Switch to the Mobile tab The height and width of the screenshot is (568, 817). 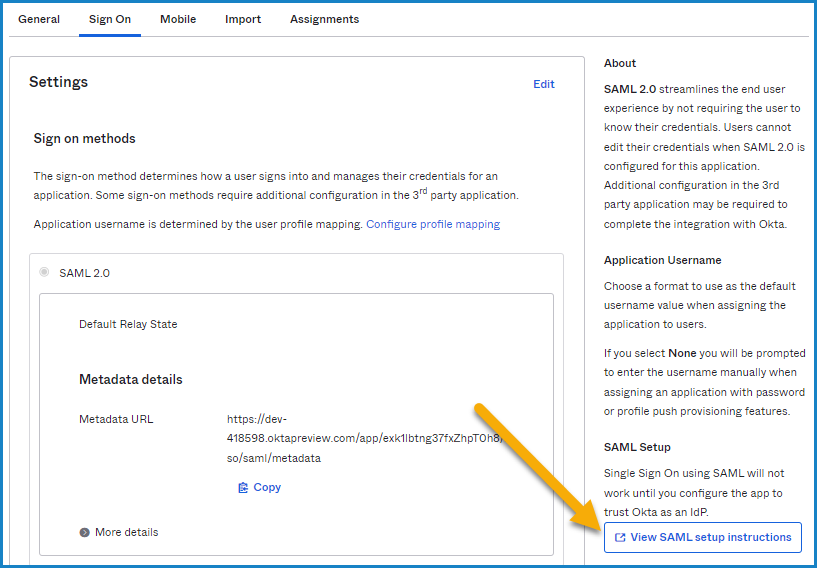coord(178,19)
